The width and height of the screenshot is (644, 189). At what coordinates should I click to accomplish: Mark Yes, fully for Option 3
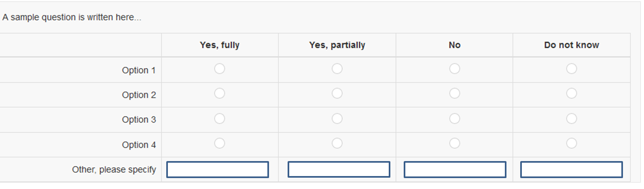click(x=220, y=119)
